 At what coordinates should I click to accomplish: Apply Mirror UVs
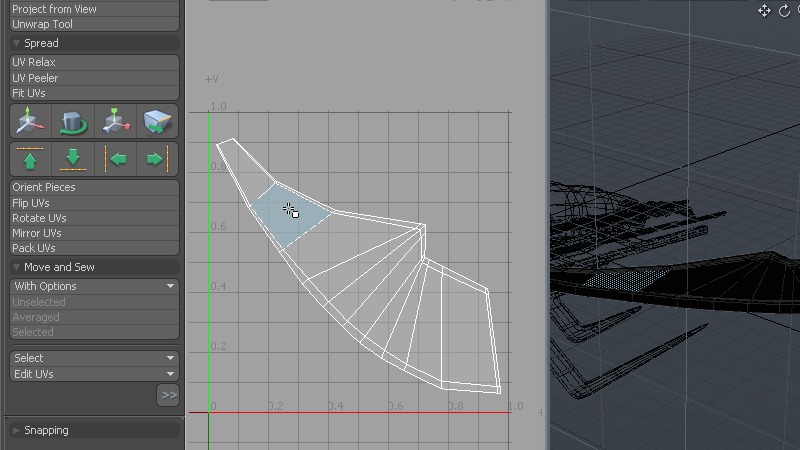[x=94, y=233]
